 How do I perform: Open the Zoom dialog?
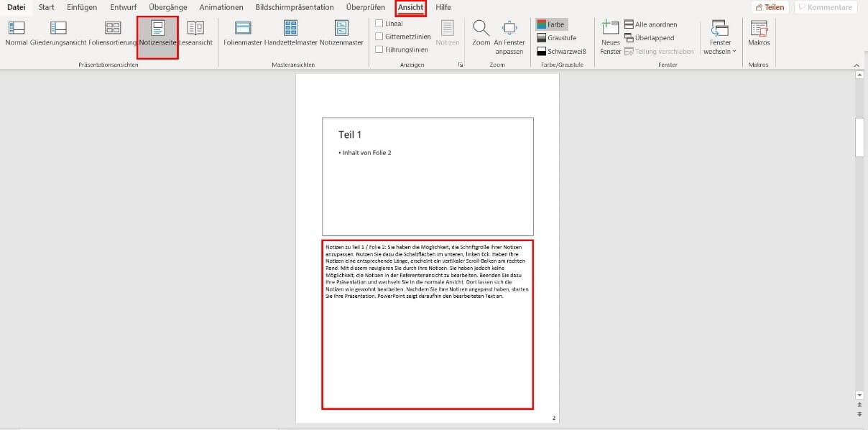tap(481, 34)
